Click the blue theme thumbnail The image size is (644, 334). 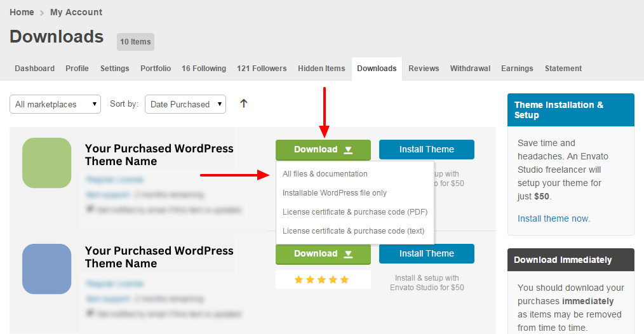[x=47, y=269]
